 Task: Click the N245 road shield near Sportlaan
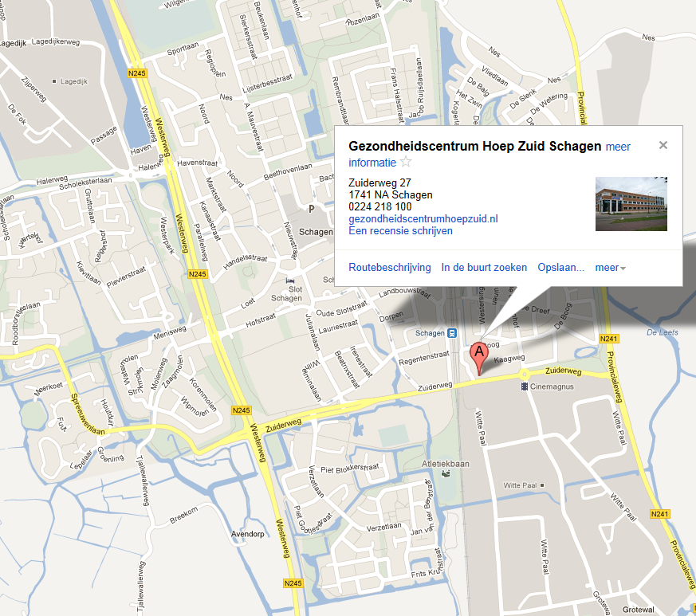click(136, 73)
